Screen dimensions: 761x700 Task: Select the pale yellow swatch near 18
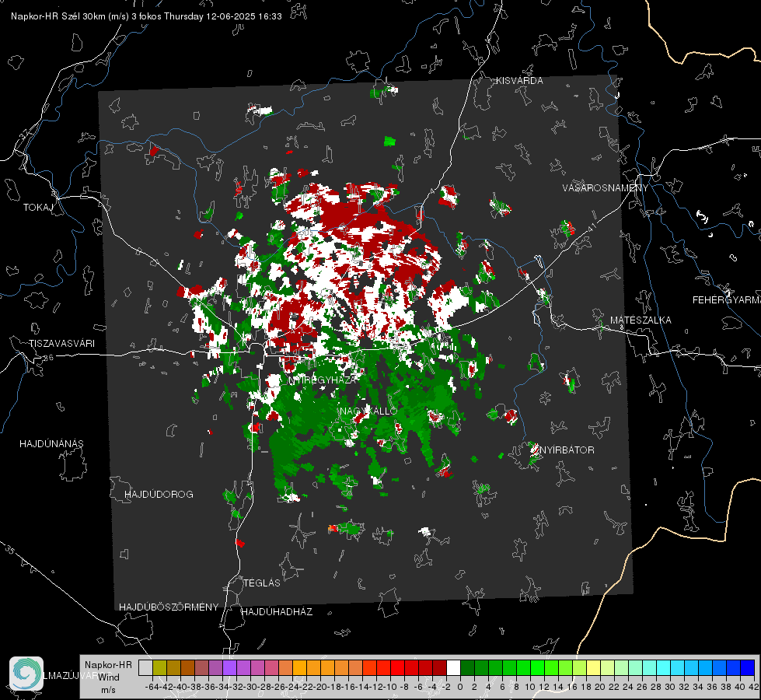593,667
